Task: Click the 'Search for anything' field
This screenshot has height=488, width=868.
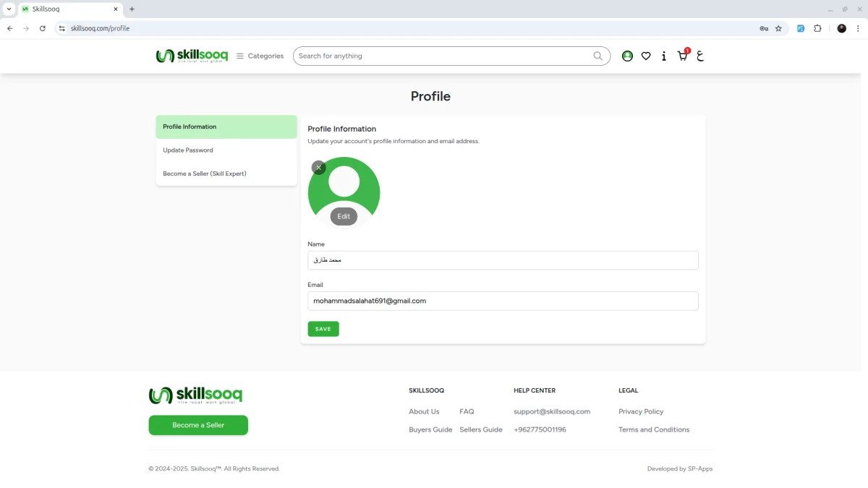Action: 443,56
